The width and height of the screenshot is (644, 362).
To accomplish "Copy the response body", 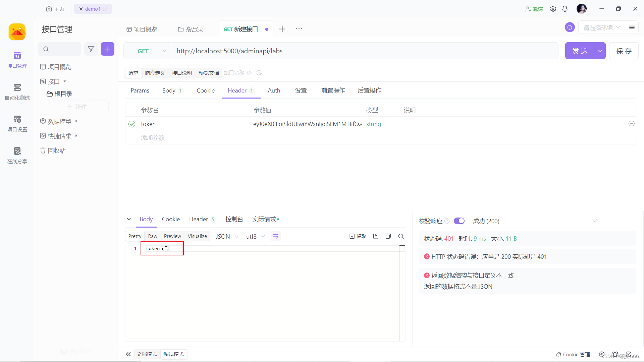I will (x=388, y=236).
